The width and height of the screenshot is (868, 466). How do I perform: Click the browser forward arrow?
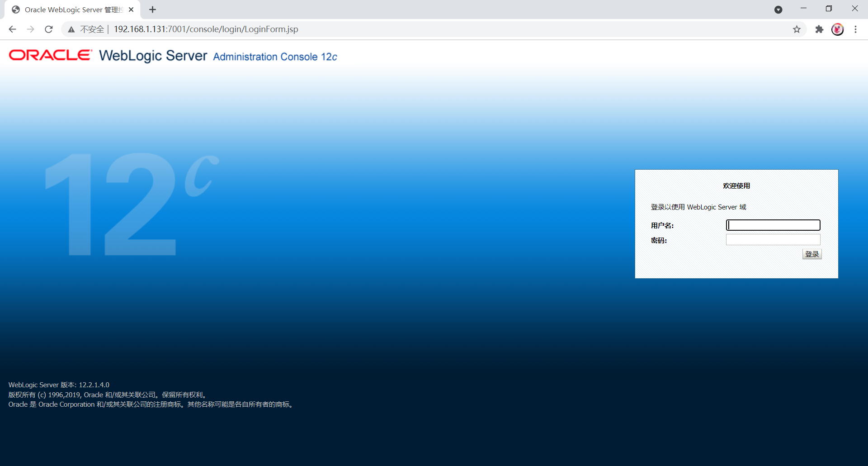pos(30,29)
